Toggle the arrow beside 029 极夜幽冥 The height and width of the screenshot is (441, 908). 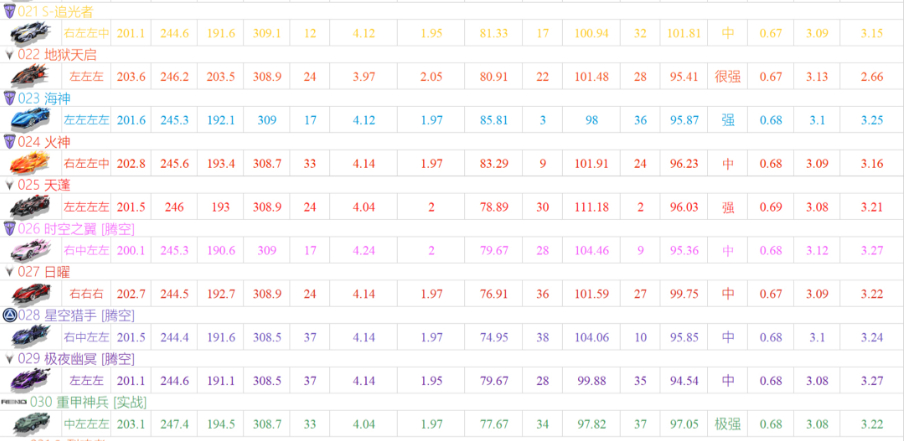pyautogui.click(x=9, y=358)
